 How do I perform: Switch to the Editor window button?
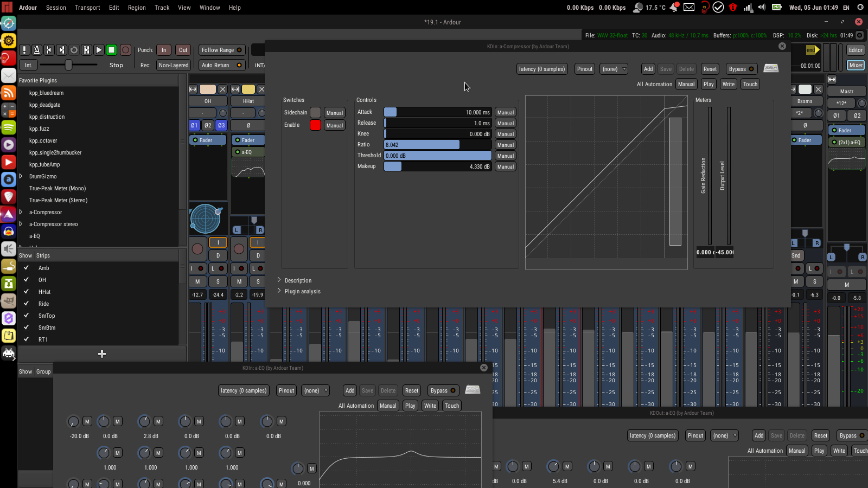pos(856,50)
